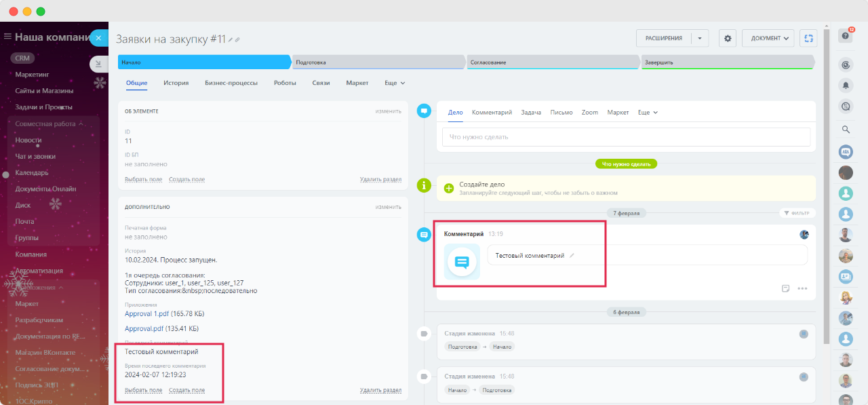Switch to the История tab
868x405 pixels.
(x=176, y=83)
